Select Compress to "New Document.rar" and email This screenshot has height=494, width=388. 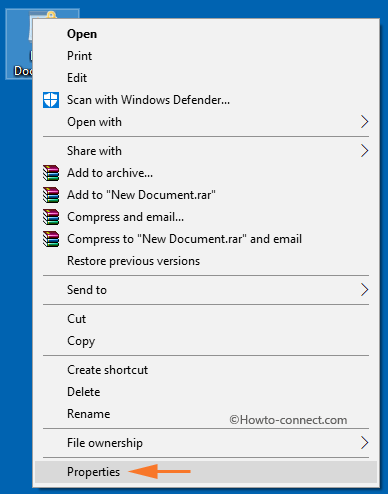coord(206,239)
